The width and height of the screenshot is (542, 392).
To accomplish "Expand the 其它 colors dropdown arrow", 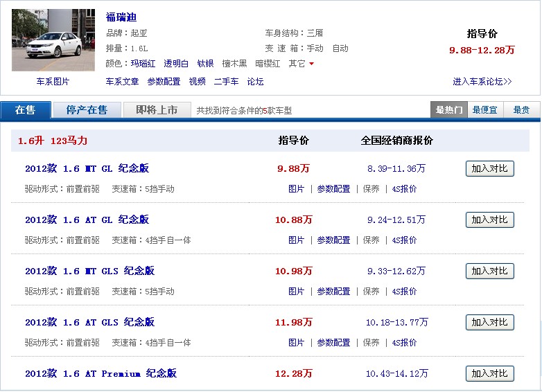I will click(x=311, y=64).
